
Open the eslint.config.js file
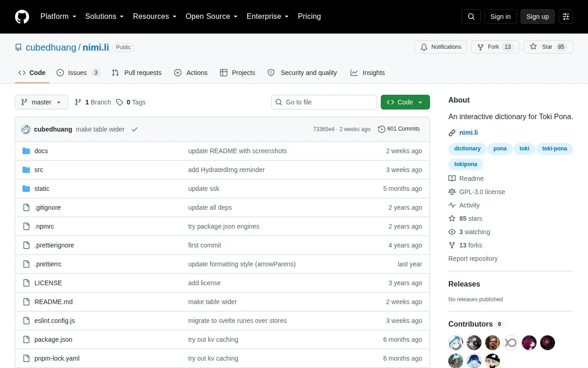click(55, 321)
